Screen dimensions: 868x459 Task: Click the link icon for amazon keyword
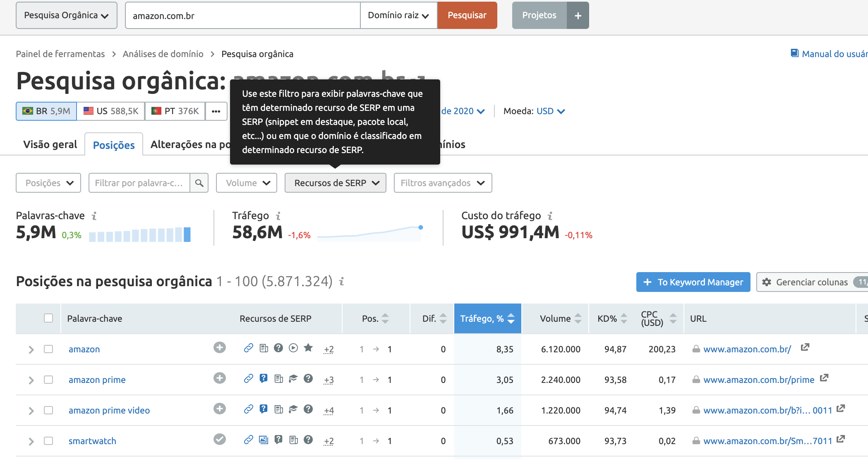click(x=248, y=349)
